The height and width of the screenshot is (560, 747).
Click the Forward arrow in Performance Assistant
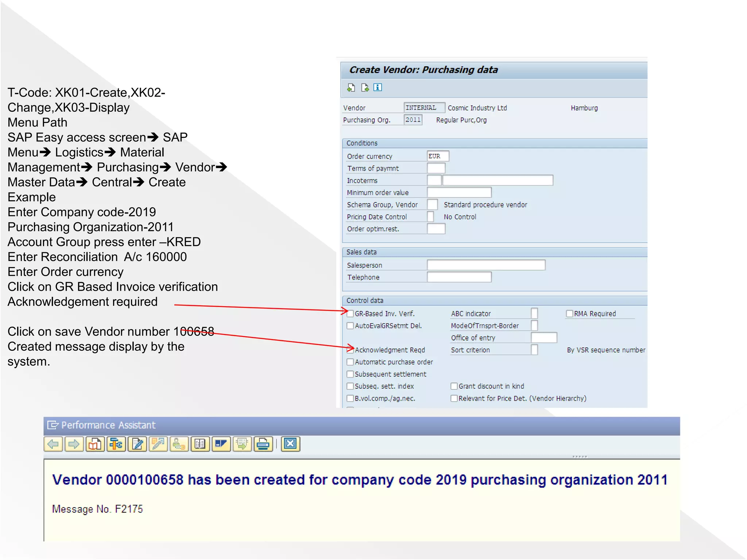coord(74,444)
